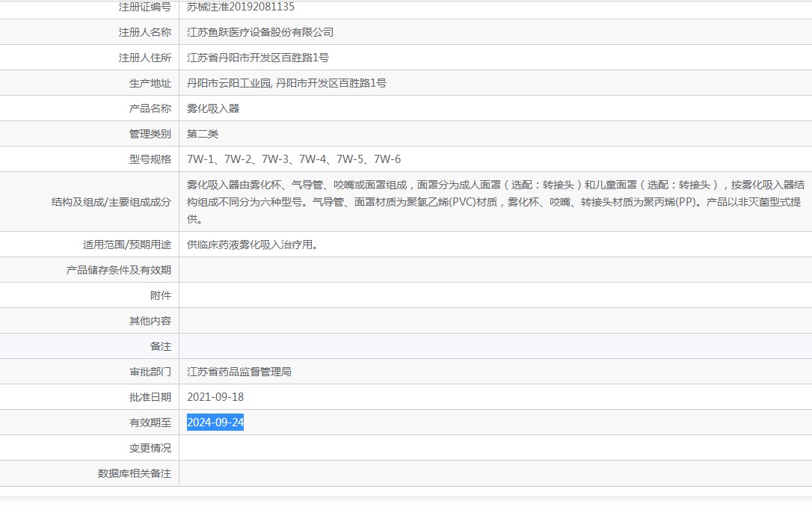Click the 管理类别 label
Image resolution: width=812 pixels, height=513 pixels.
[x=150, y=134]
